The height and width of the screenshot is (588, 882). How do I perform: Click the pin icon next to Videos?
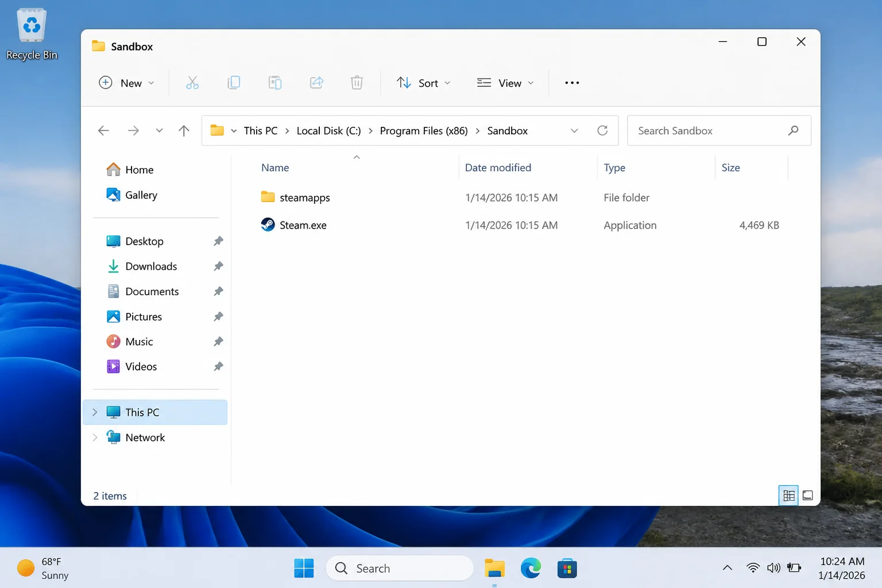click(x=218, y=366)
